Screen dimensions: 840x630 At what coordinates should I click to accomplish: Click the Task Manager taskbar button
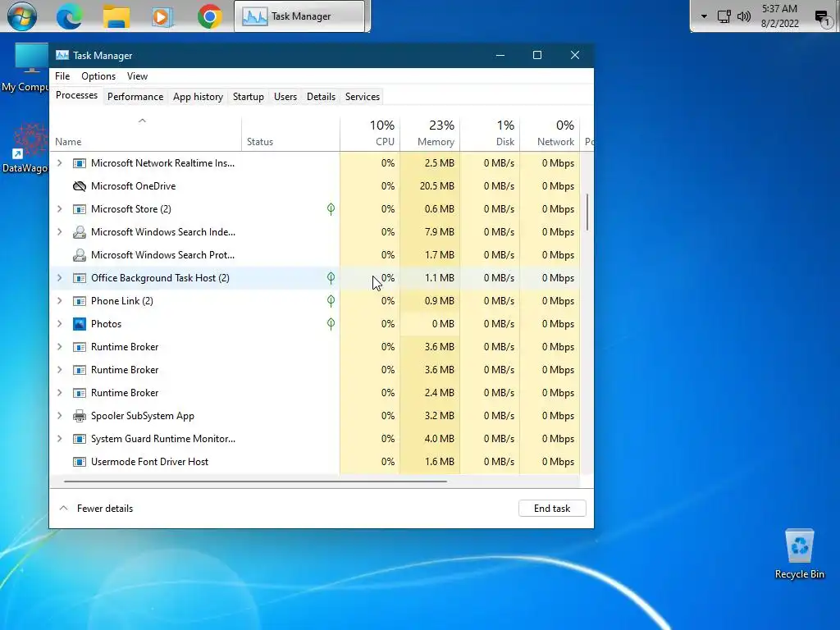click(299, 16)
